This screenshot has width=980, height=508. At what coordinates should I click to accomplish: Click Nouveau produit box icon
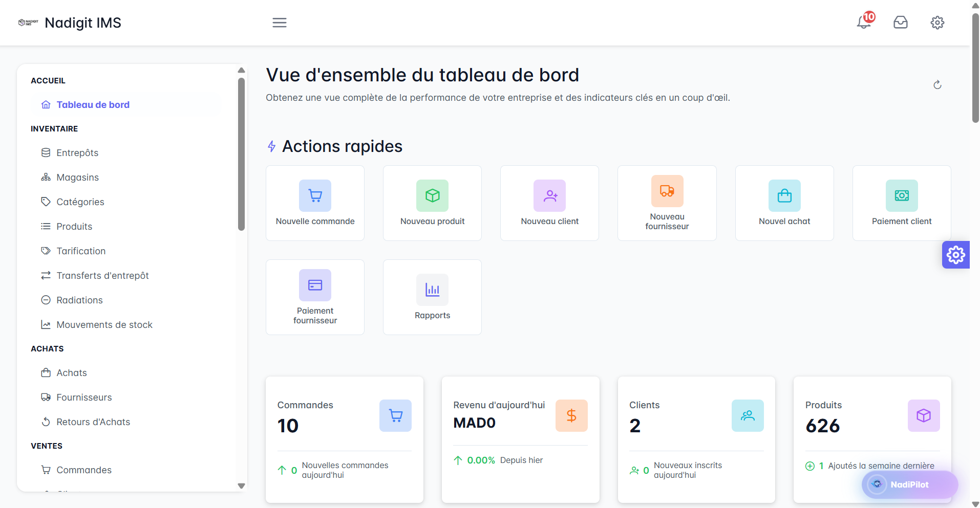click(x=433, y=195)
